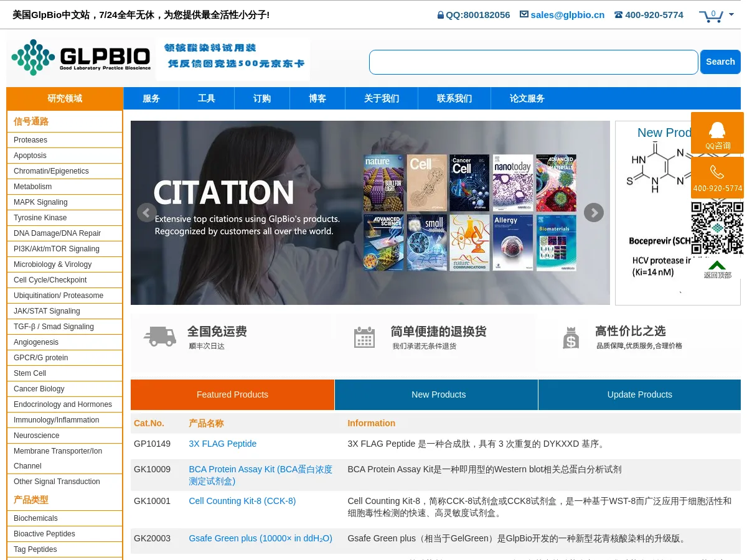The height and width of the screenshot is (560, 747).
Task: Click the price-value coin icon
Action: [571, 337]
